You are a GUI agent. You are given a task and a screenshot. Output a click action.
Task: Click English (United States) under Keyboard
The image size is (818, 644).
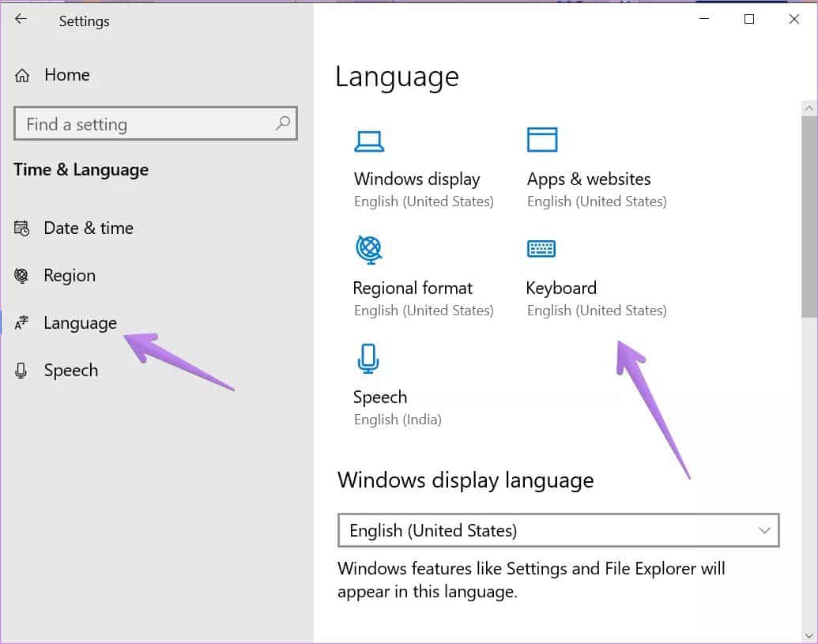tap(597, 311)
